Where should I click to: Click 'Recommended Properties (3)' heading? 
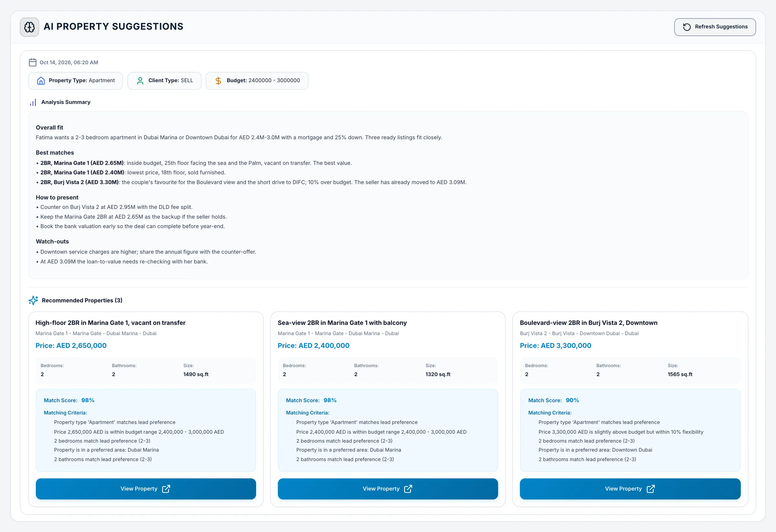(x=82, y=300)
